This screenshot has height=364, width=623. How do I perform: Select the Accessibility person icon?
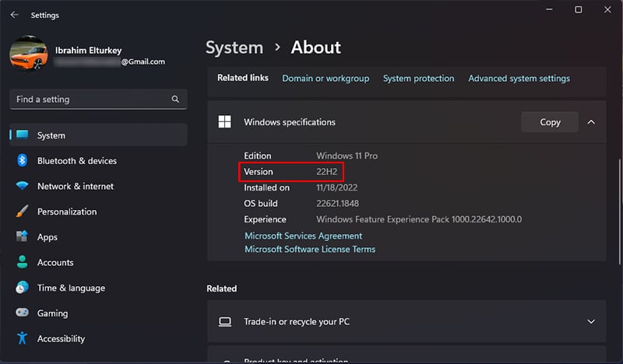pyautogui.click(x=22, y=339)
